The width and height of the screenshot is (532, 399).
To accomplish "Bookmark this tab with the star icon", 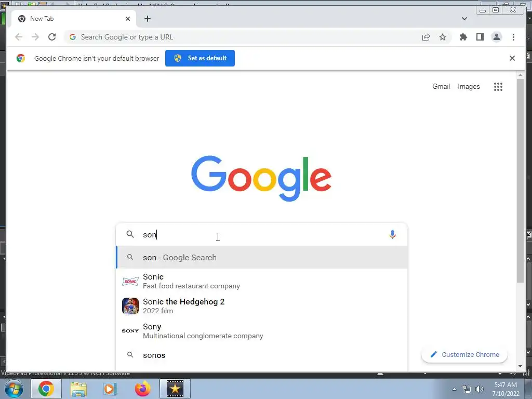I will pyautogui.click(x=443, y=37).
